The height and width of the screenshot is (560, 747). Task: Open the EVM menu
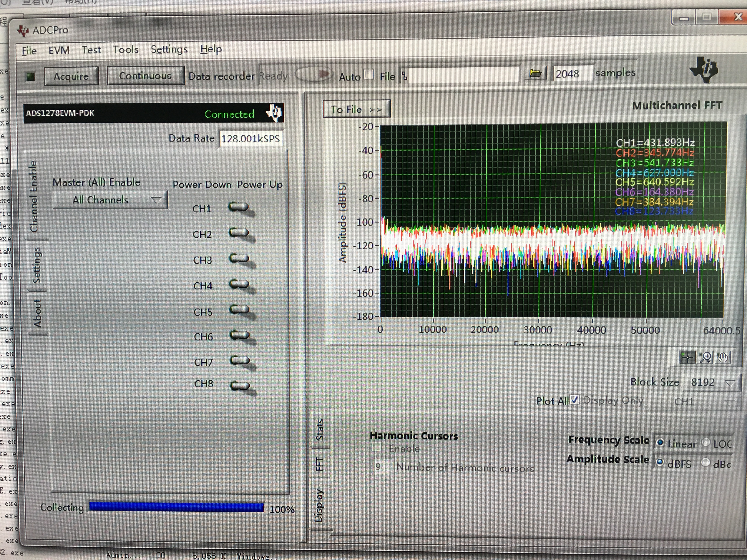(59, 50)
